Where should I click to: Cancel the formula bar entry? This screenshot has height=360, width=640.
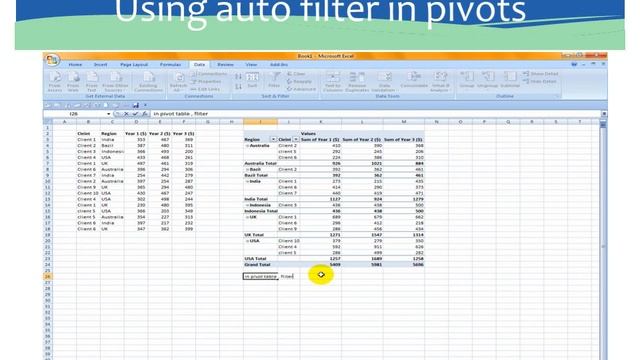point(126,114)
